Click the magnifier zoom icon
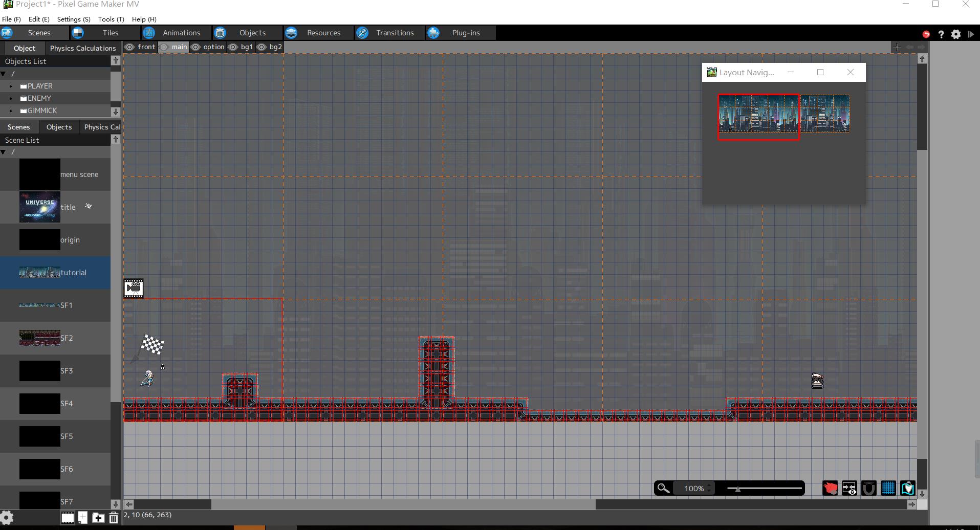This screenshot has height=530, width=980. [663, 489]
